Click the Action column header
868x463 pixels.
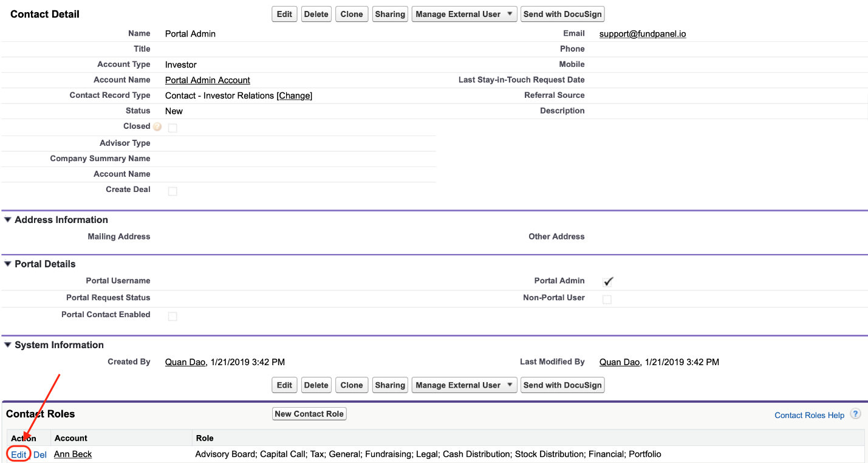[x=24, y=438]
